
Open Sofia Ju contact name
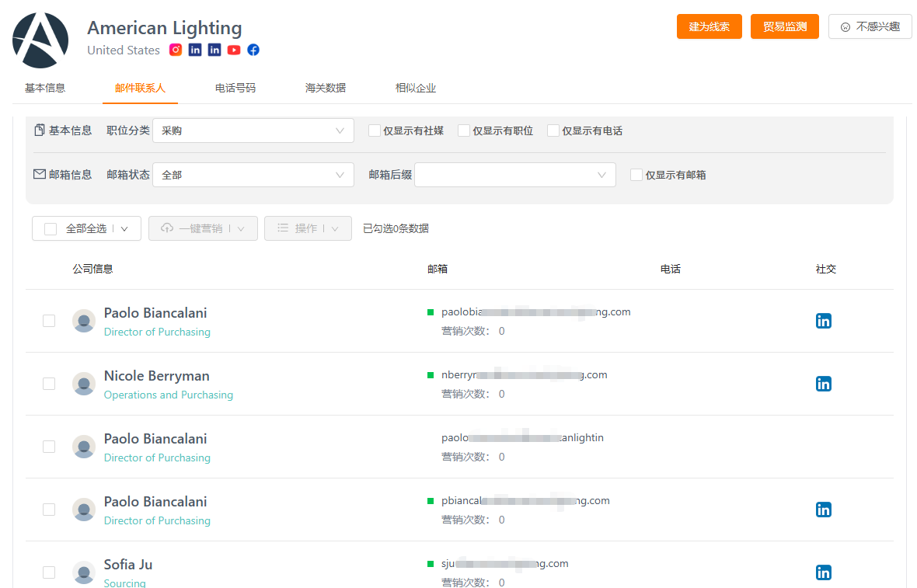coord(128,565)
